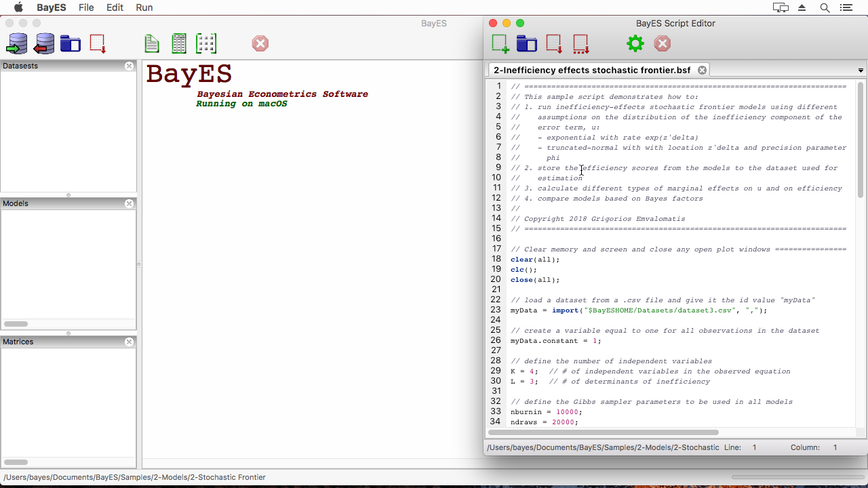This screenshot has width=868, height=488.
Task: Save the script in Script Editor
Action: click(x=554, y=44)
